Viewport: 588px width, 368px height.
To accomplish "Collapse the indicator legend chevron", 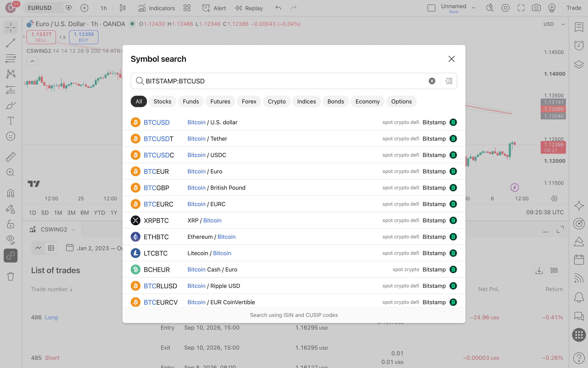I will point(32,61).
